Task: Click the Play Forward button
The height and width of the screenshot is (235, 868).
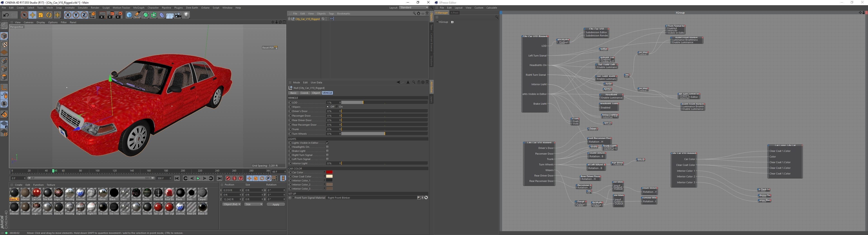Action: tap(198, 179)
